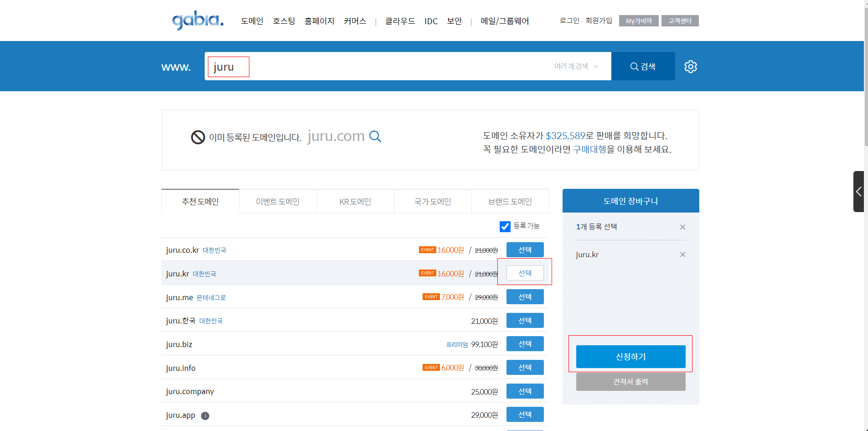Image resolution: width=868 pixels, height=431 pixels.
Task: Remove juru.kr from the domain cart
Action: click(x=682, y=254)
